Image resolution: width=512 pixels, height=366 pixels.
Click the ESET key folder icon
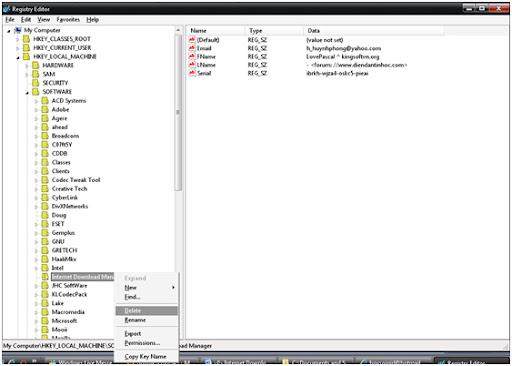tap(45, 224)
